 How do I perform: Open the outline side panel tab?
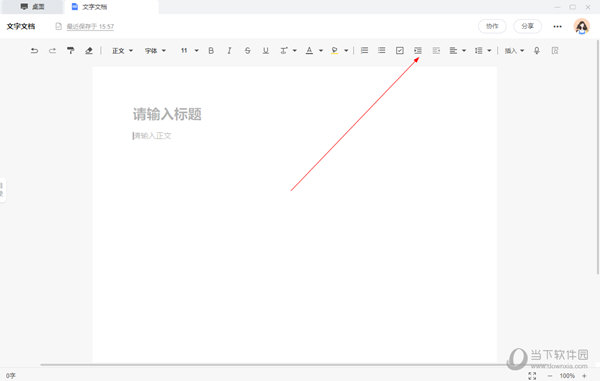[2, 190]
